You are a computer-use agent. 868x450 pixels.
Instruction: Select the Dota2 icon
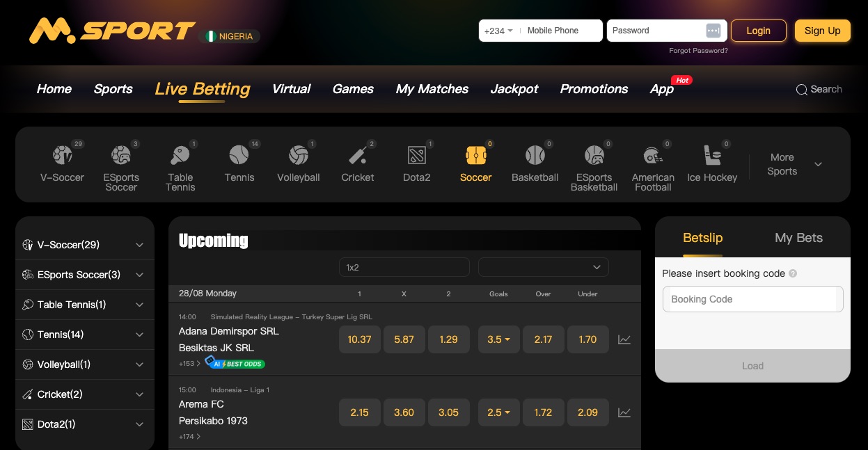pyautogui.click(x=417, y=154)
